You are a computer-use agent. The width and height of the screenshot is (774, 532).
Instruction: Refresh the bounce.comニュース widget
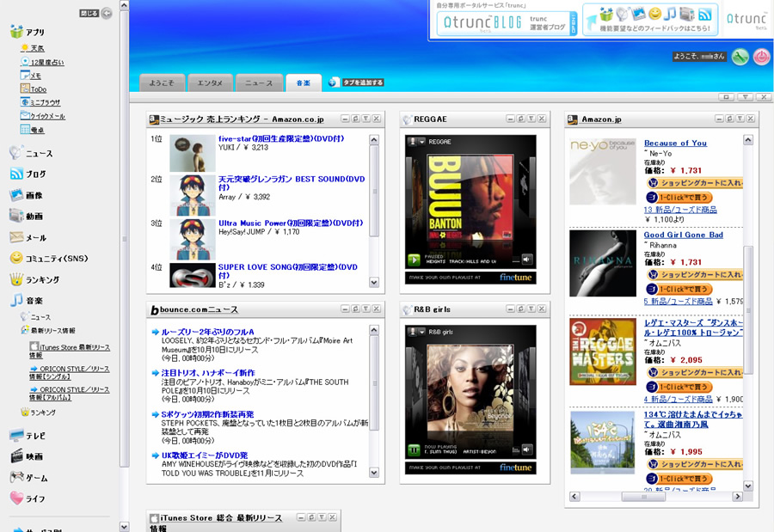(x=355, y=309)
